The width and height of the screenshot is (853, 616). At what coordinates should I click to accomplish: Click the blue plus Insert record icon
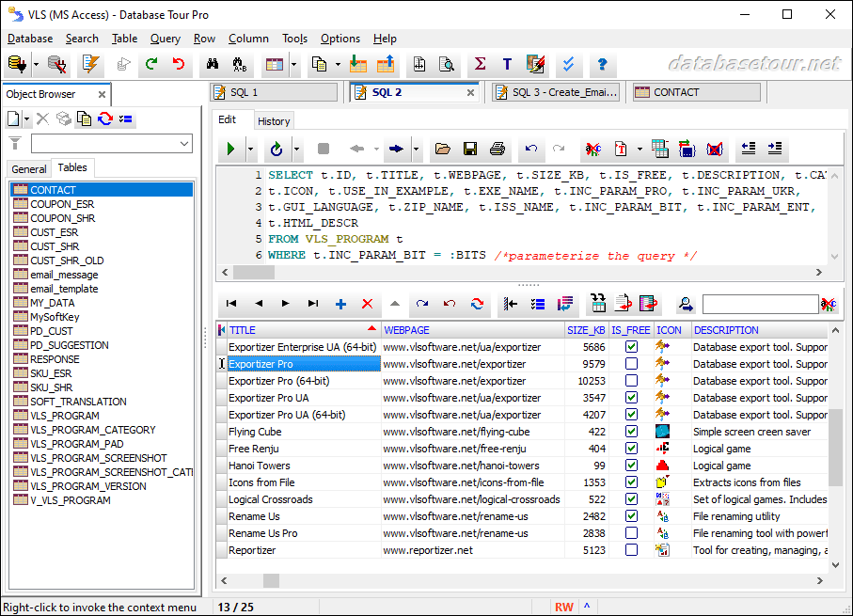[340, 304]
